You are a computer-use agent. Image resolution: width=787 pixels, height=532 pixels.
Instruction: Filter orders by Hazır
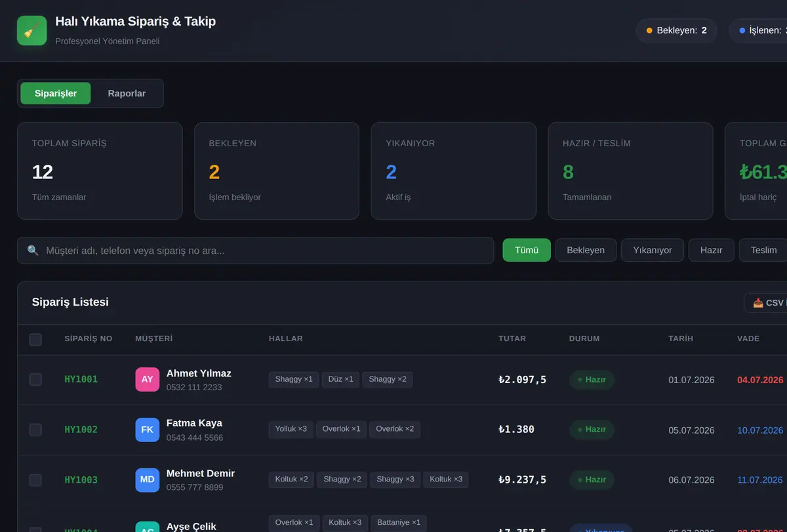tap(712, 250)
